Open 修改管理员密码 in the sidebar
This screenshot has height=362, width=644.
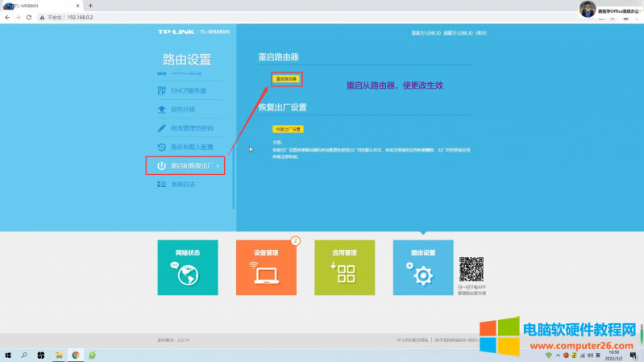(191, 128)
